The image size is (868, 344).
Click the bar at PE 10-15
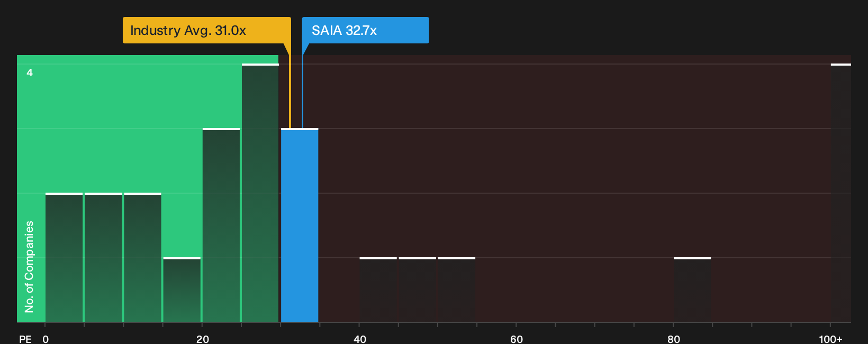[x=142, y=258]
